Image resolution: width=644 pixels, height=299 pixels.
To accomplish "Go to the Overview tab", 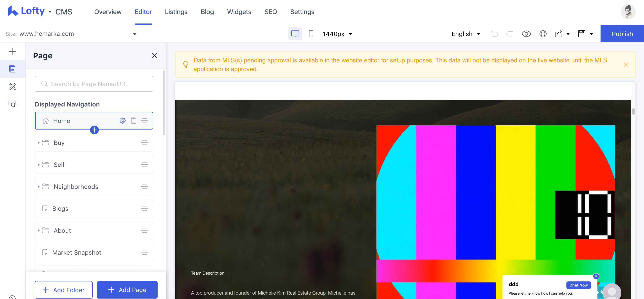I will coord(108,12).
